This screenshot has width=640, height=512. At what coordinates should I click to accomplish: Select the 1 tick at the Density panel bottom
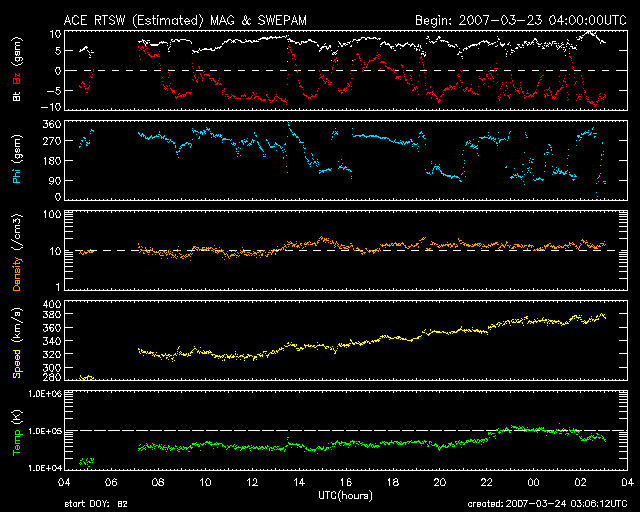tap(58, 287)
